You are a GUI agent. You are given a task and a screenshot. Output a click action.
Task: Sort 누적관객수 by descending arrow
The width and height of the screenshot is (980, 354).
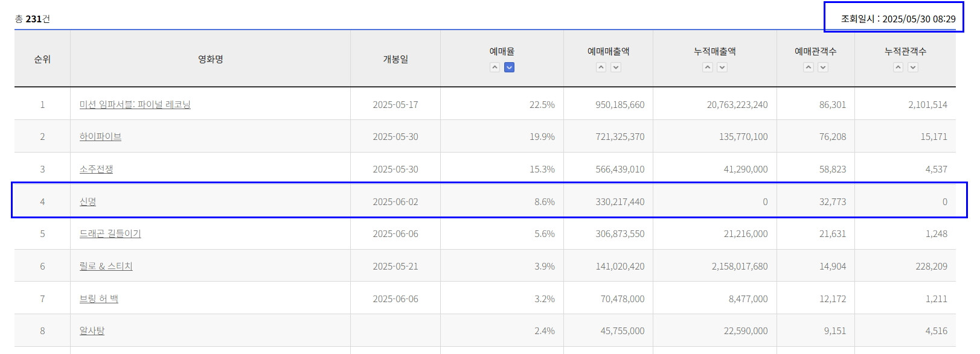(913, 68)
